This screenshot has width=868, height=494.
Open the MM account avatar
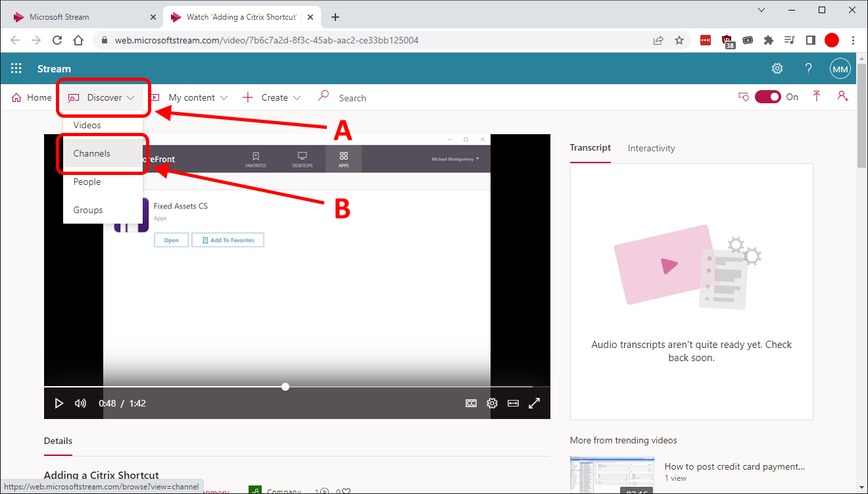coord(840,68)
